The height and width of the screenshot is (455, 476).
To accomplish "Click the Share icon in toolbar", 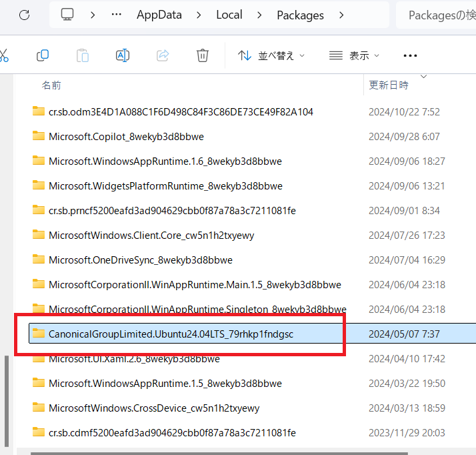I will tap(163, 55).
